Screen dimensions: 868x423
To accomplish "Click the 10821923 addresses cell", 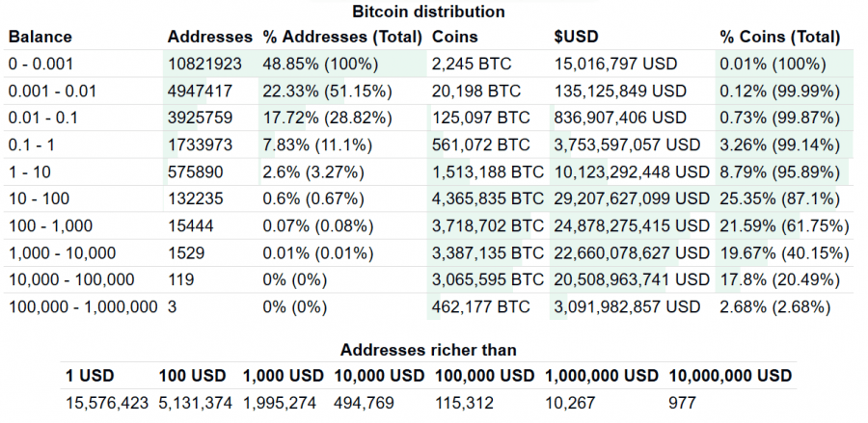I will 204,64.
